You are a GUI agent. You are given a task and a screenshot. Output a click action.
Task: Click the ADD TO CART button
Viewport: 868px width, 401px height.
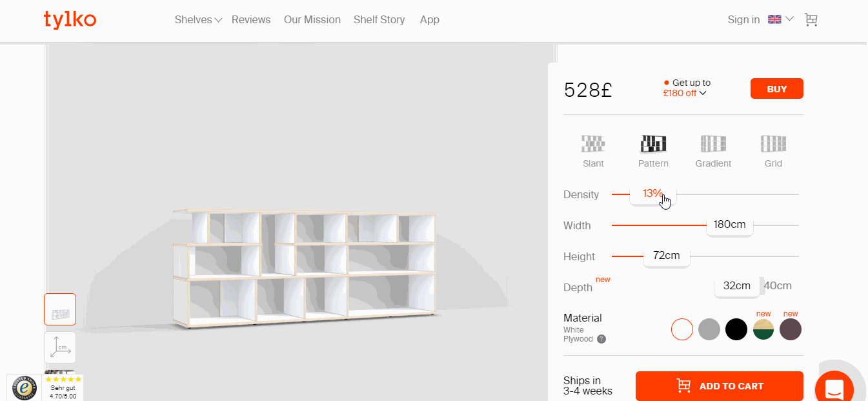[x=719, y=386]
